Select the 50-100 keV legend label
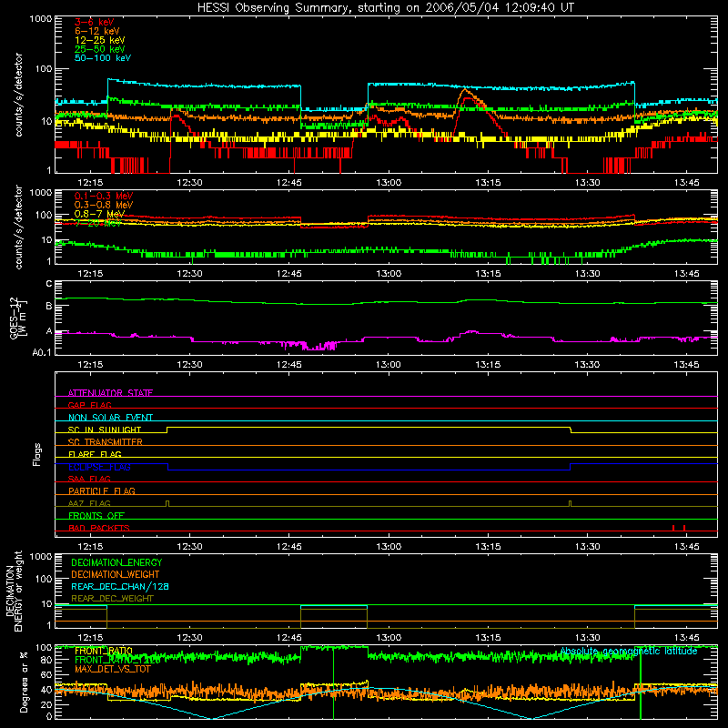The image size is (728, 728). [103, 58]
